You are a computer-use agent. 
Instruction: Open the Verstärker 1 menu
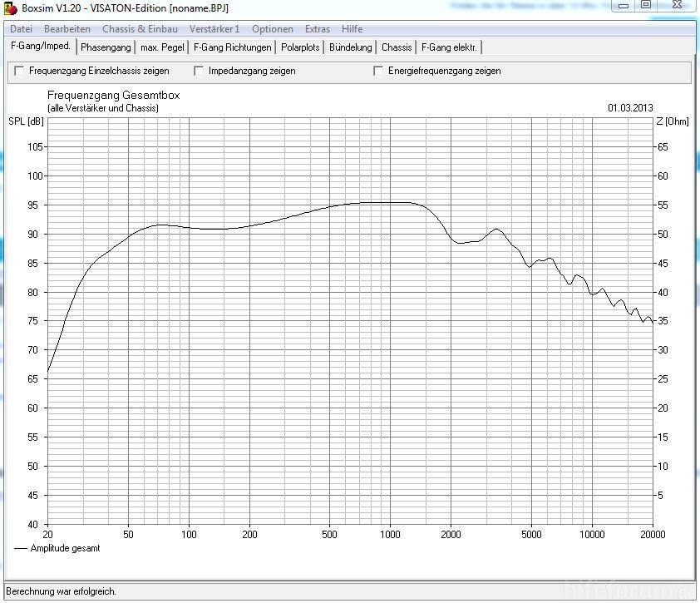click(x=214, y=29)
